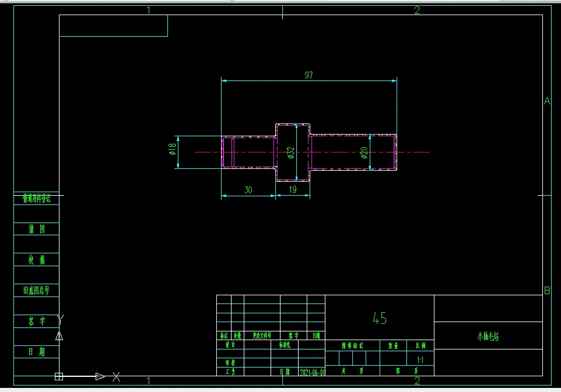The height and width of the screenshot is (392, 561).
Task: Select the 重量 label in title block
Action: (x=393, y=345)
